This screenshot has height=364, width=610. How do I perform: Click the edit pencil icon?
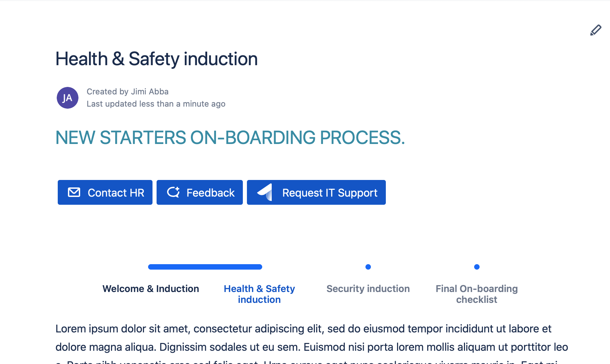[596, 30]
